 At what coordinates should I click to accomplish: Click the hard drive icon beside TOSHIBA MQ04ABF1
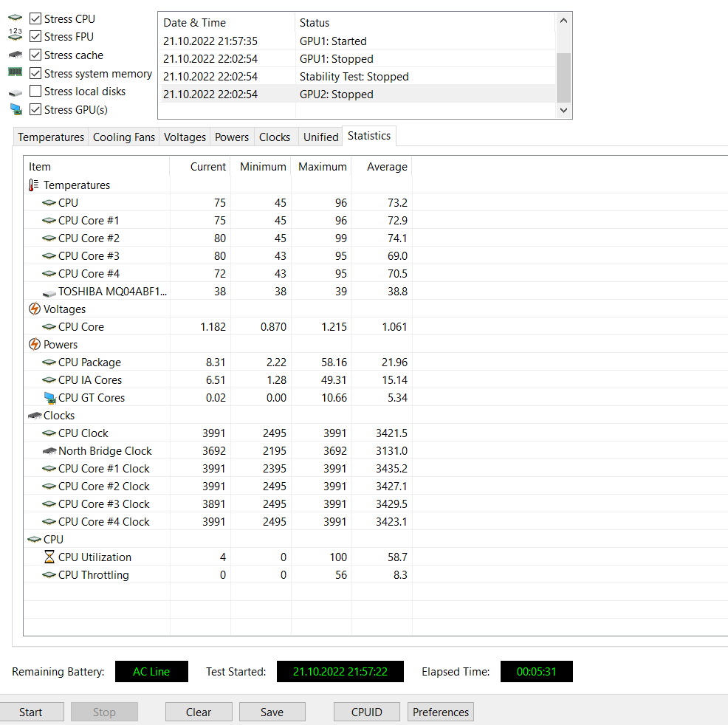49,291
